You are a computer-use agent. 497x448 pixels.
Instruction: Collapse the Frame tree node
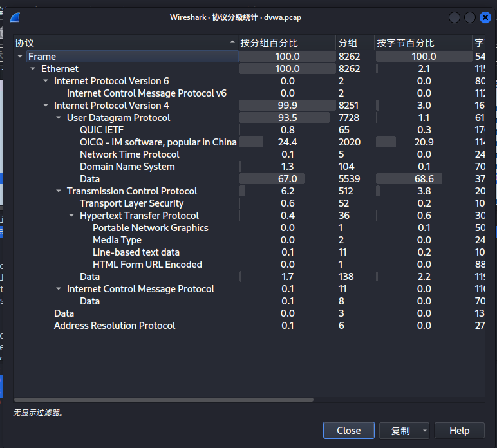(20, 57)
